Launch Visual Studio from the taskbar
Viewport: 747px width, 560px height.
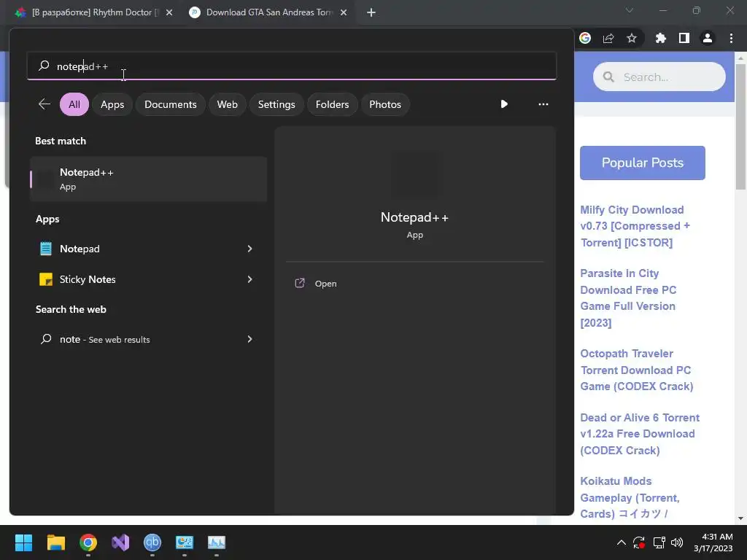tap(120, 542)
